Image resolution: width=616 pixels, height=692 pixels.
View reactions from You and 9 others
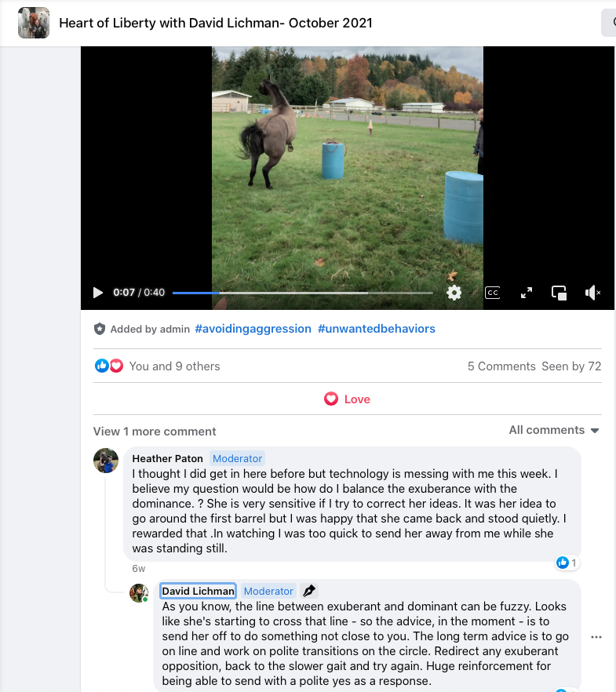(x=174, y=366)
